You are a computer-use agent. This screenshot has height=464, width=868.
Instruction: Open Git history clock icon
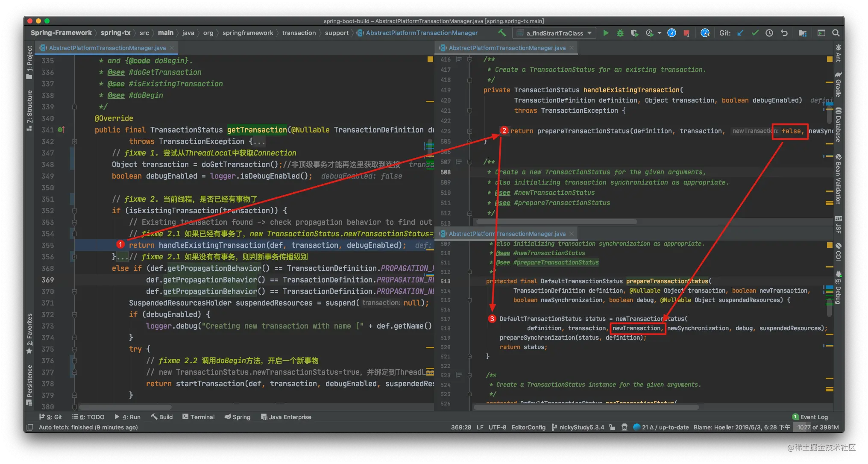769,33
